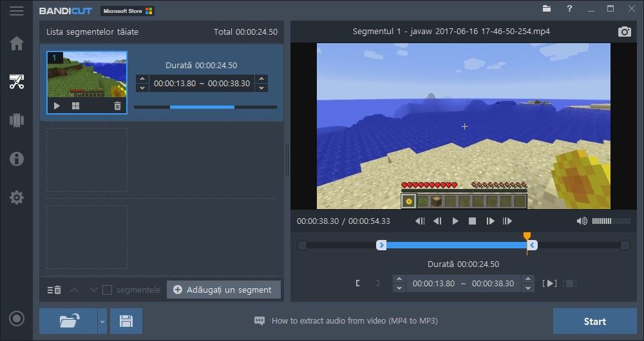
Task: Open the output folder icon in title bar
Action: coord(547,8)
